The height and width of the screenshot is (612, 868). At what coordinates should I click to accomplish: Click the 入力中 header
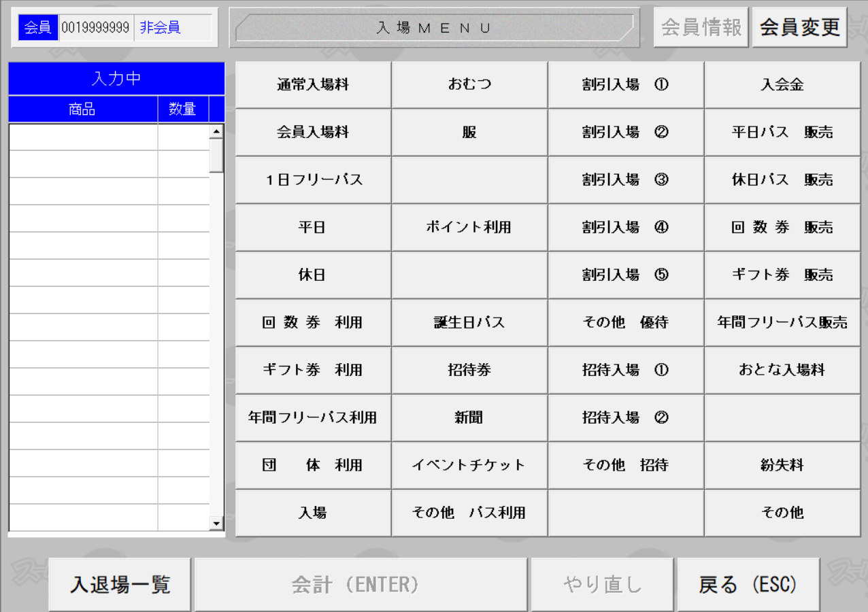[x=116, y=79]
